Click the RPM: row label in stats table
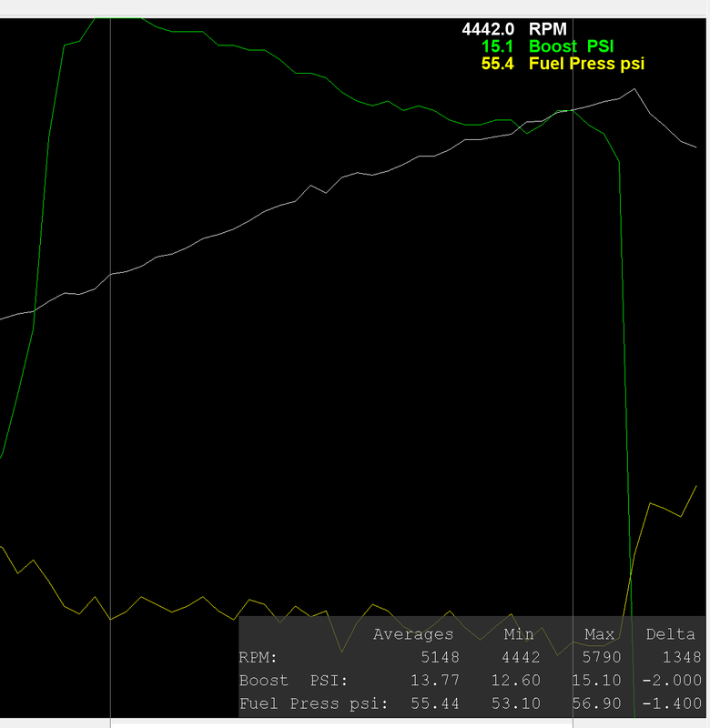 coord(258,657)
